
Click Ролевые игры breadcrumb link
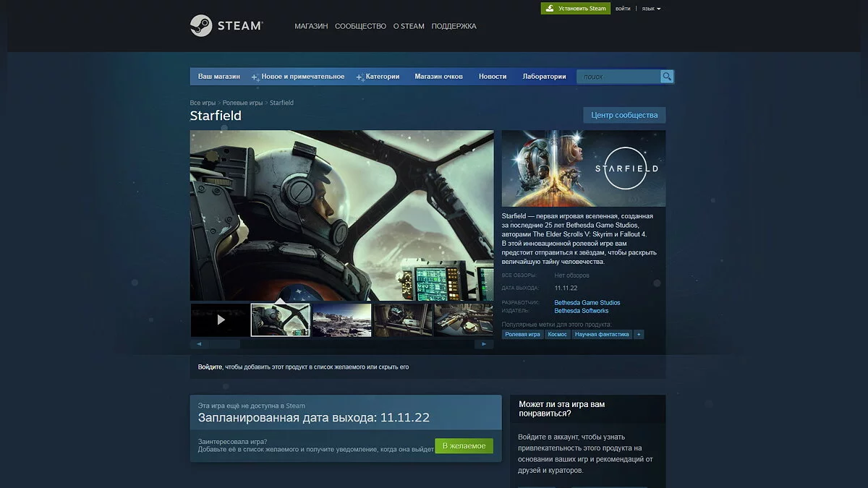click(242, 103)
